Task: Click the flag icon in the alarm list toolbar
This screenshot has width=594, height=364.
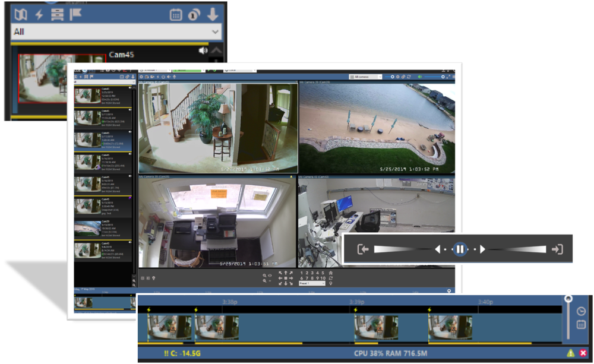Action: point(75,14)
